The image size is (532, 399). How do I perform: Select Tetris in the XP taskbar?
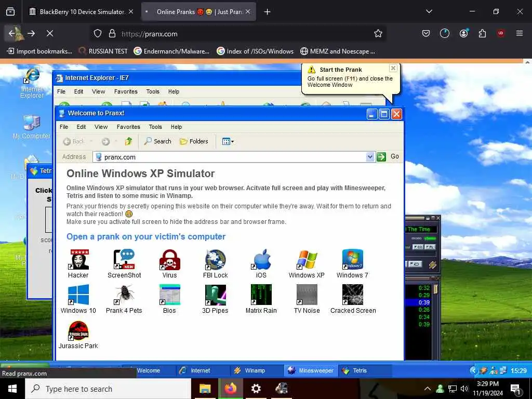coord(365,370)
